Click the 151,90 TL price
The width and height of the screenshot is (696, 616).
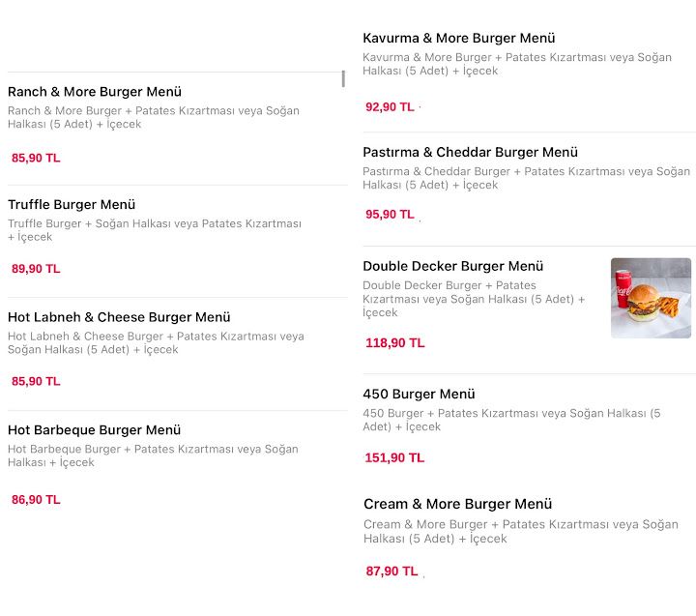394,457
